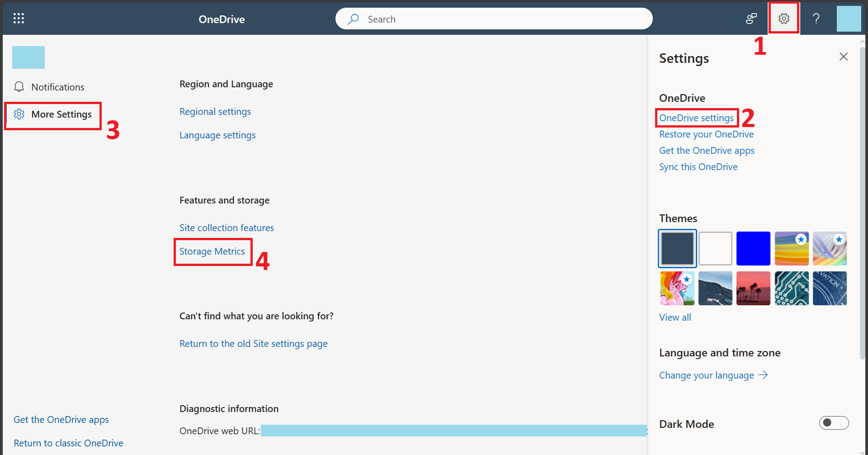868x455 pixels.
Task: Return to the old Site settings page
Action: [x=254, y=344]
